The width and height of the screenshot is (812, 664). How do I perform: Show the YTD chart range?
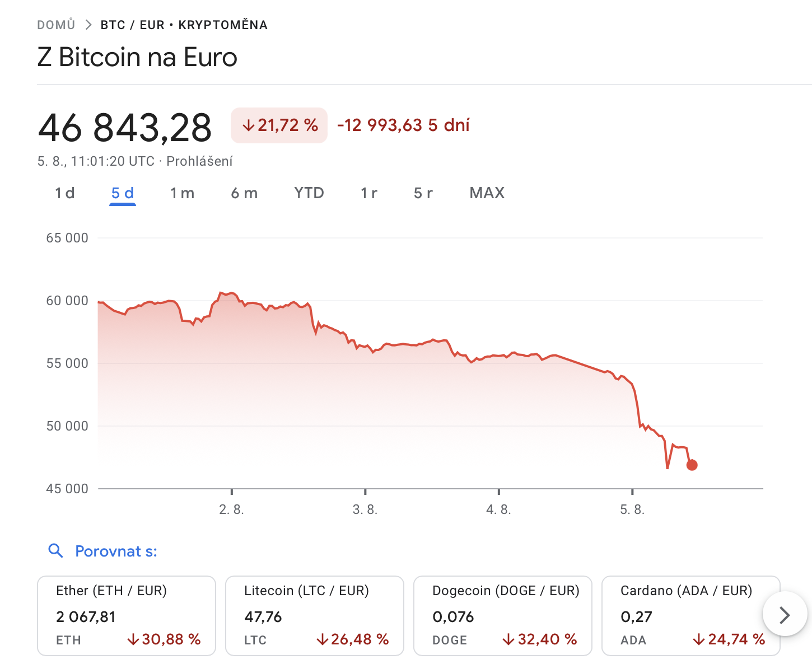[309, 193]
